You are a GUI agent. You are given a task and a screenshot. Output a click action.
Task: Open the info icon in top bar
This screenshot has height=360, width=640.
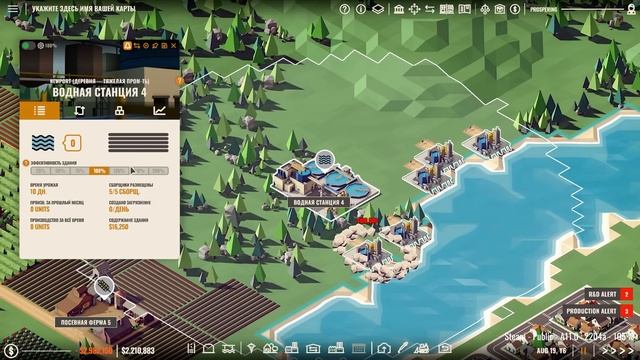(x=361, y=9)
